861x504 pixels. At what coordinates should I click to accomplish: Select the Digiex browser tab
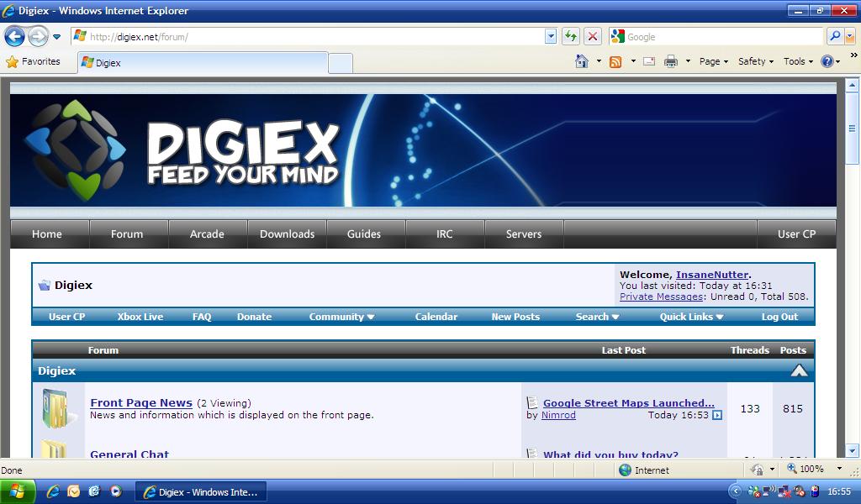click(x=203, y=62)
